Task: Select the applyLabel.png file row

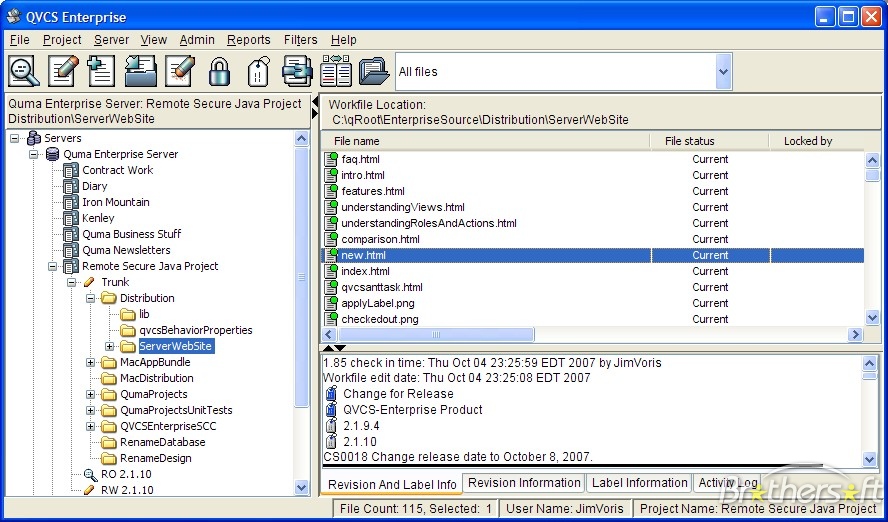Action: (x=592, y=303)
